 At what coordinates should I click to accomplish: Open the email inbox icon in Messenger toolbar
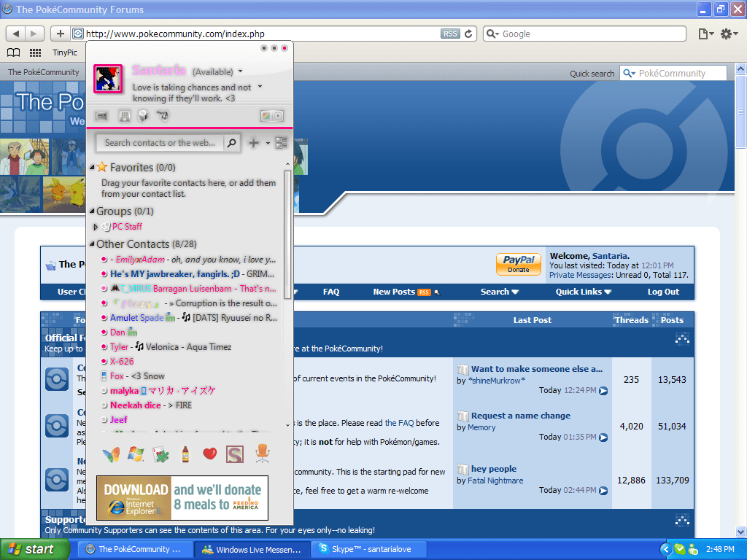coord(101,116)
